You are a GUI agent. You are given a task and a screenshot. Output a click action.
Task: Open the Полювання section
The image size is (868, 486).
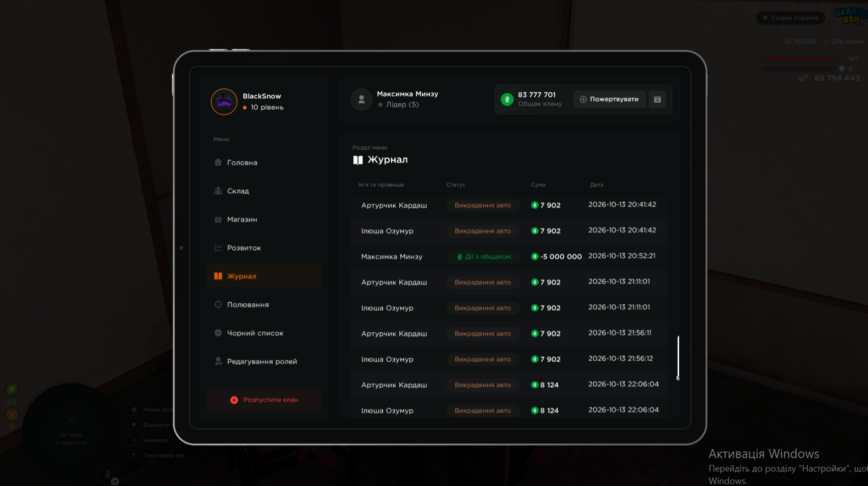[x=264, y=304]
